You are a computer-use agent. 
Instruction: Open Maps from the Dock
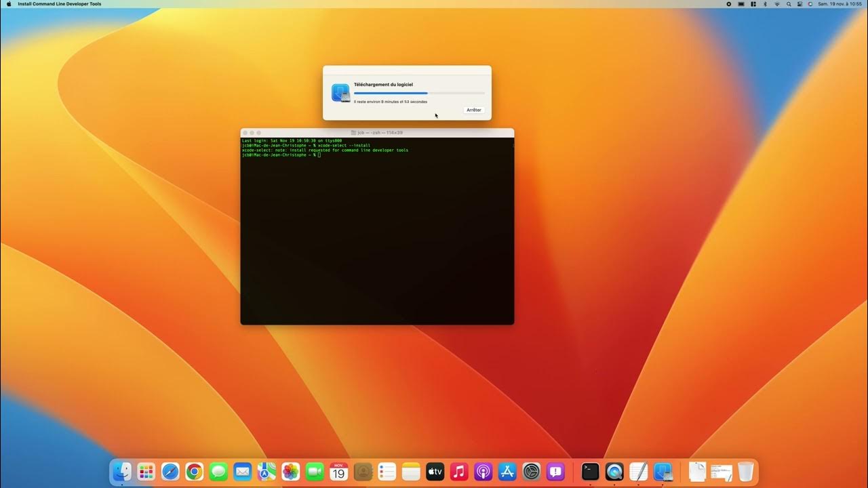267,471
